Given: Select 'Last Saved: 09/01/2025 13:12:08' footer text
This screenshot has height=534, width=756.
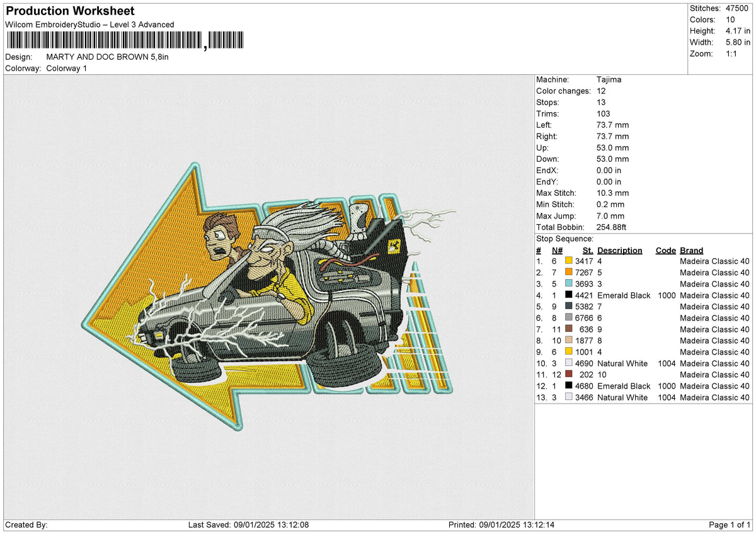Looking at the screenshot, I should (x=248, y=525).
